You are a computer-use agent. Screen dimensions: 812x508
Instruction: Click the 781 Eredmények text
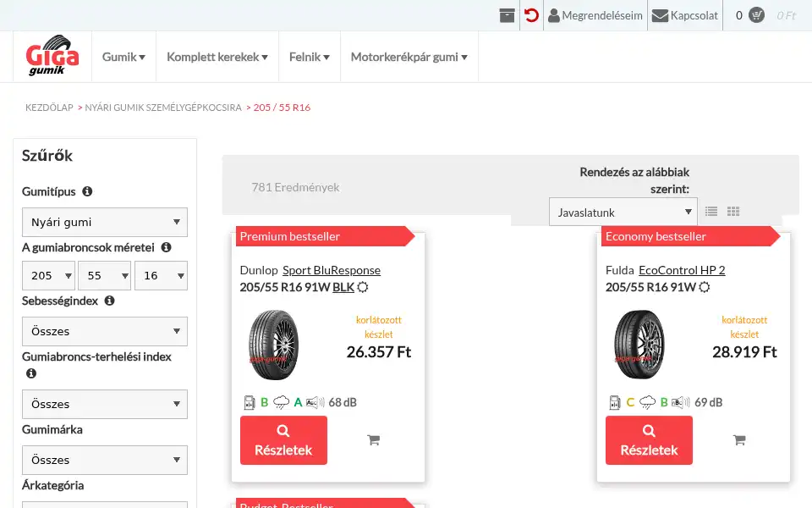pos(296,187)
